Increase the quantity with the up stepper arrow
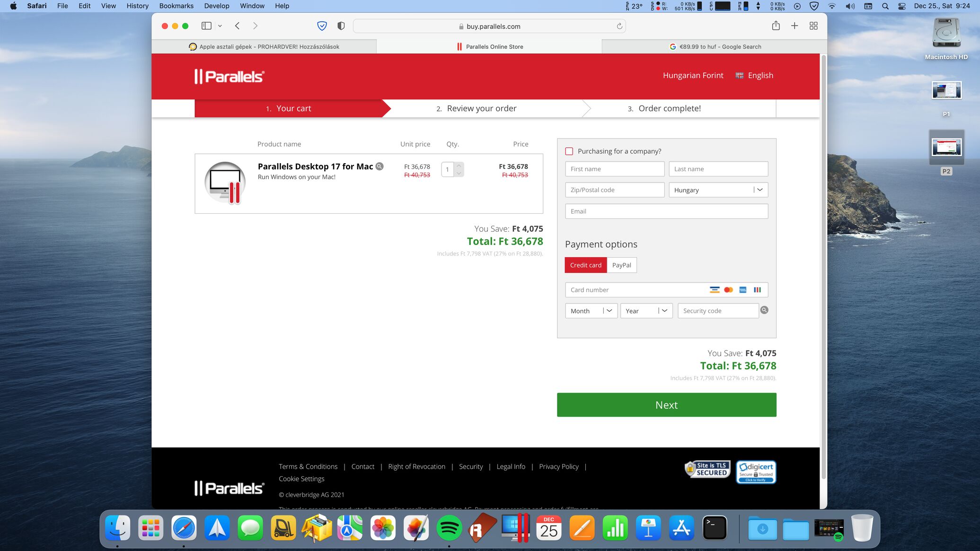This screenshot has width=980, height=551. [459, 166]
